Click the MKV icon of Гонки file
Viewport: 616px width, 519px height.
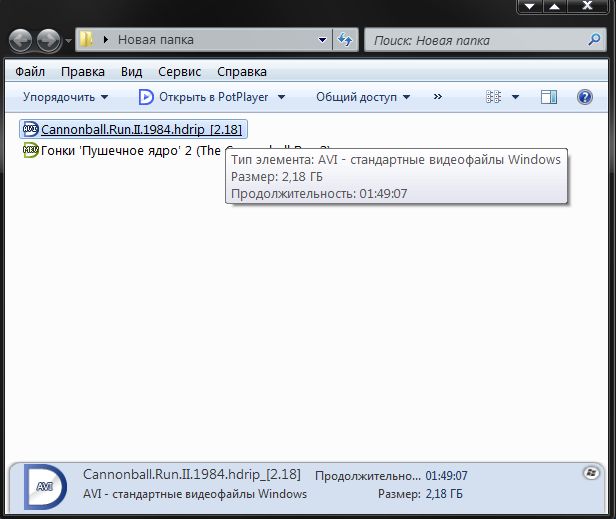[x=30, y=150]
